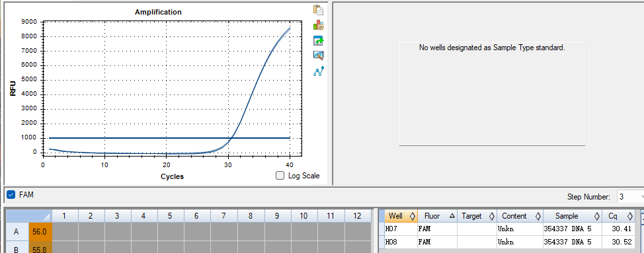Click the Unkn content cell for H08
This screenshot has height=253, width=644.
tap(520, 242)
